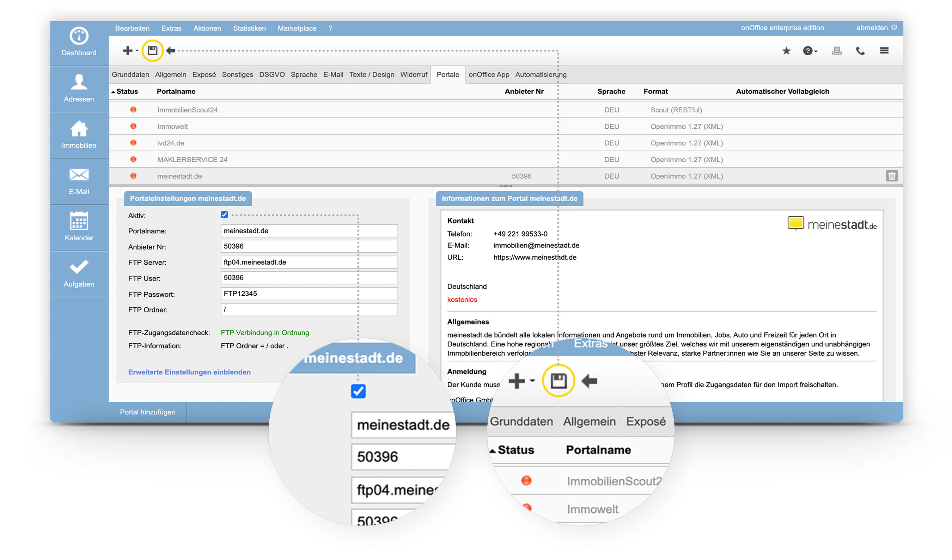Viewport: 952px width, 560px height.
Task: Open the Bearbeiten menu
Action: (132, 28)
